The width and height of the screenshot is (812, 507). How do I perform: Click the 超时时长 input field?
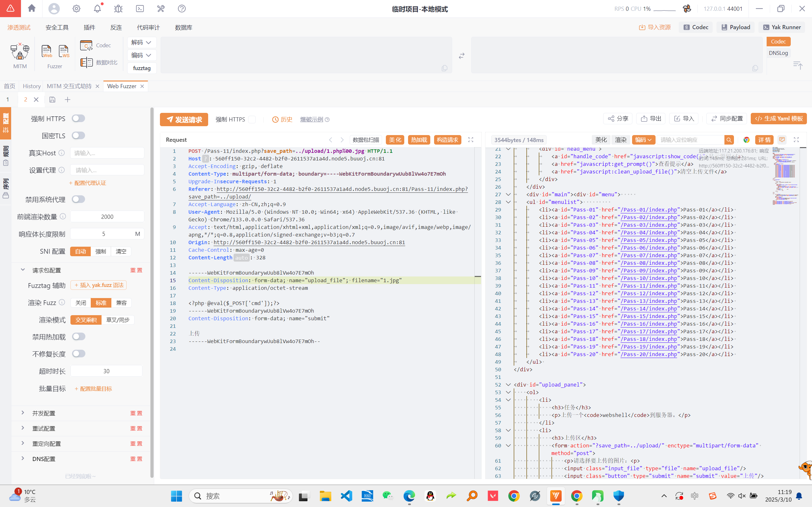106,371
